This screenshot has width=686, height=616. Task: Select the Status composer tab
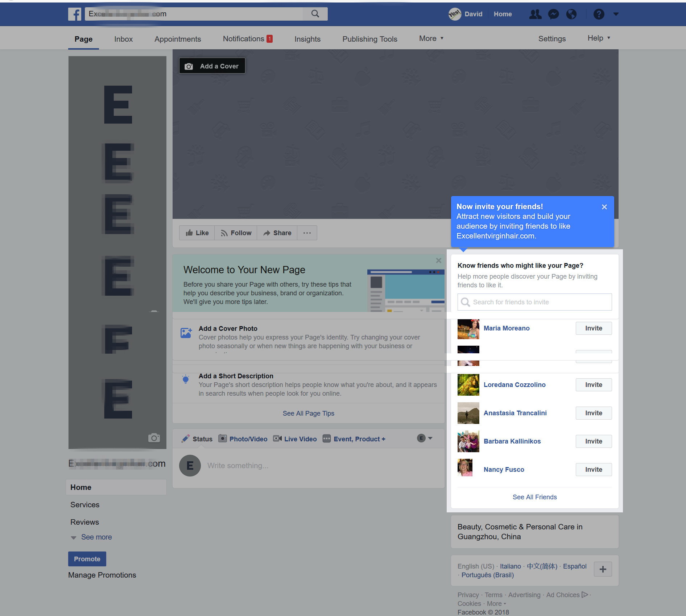point(197,439)
